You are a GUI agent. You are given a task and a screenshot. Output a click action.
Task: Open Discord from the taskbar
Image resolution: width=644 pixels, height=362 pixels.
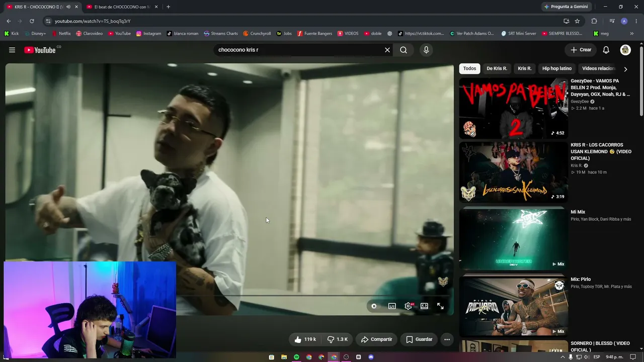click(371, 357)
